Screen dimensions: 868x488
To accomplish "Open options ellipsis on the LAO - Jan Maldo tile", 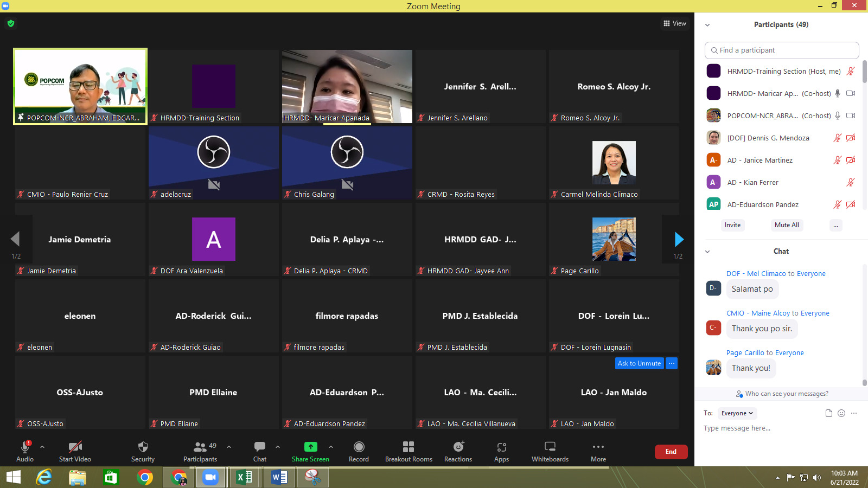I will [672, 363].
